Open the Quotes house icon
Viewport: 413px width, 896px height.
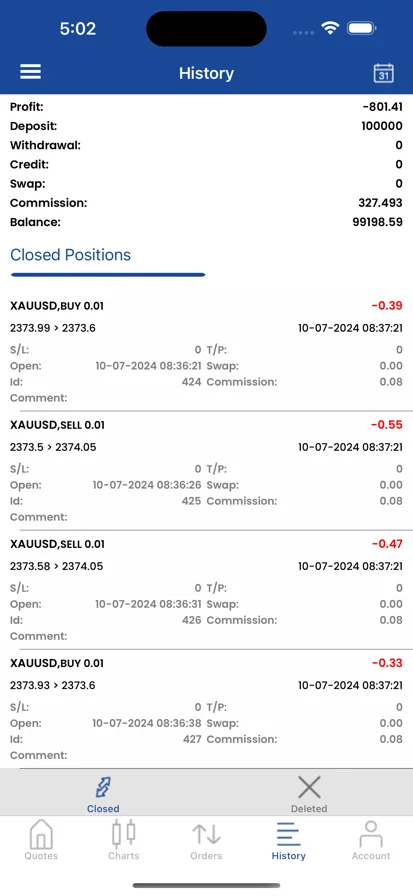click(x=41, y=834)
